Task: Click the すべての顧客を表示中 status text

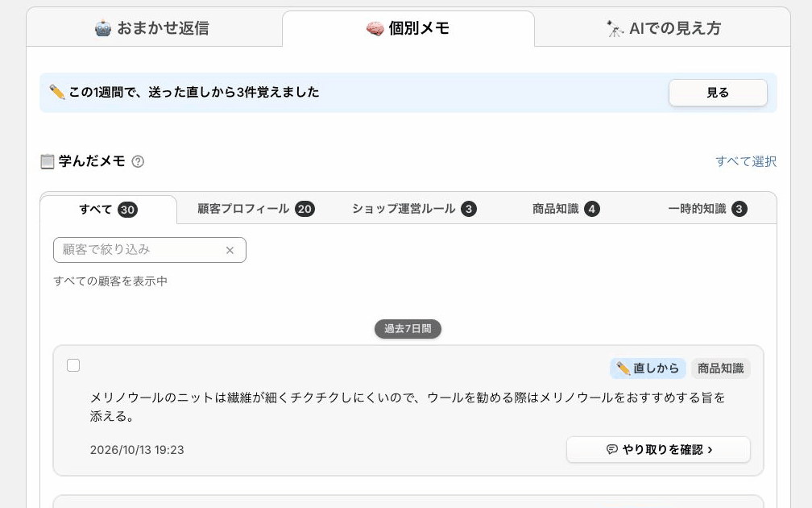Action: tap(110, 281)
